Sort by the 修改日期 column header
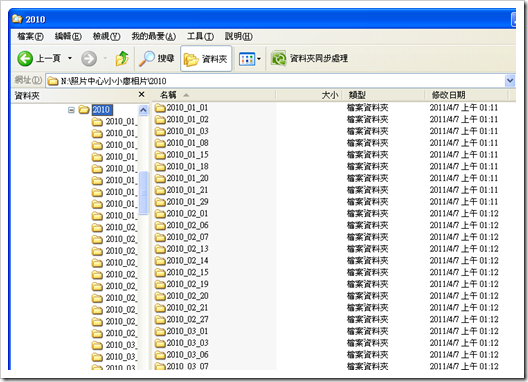This screenshot has height=382, width=528. pyautogui.click(x=466, y=95)
